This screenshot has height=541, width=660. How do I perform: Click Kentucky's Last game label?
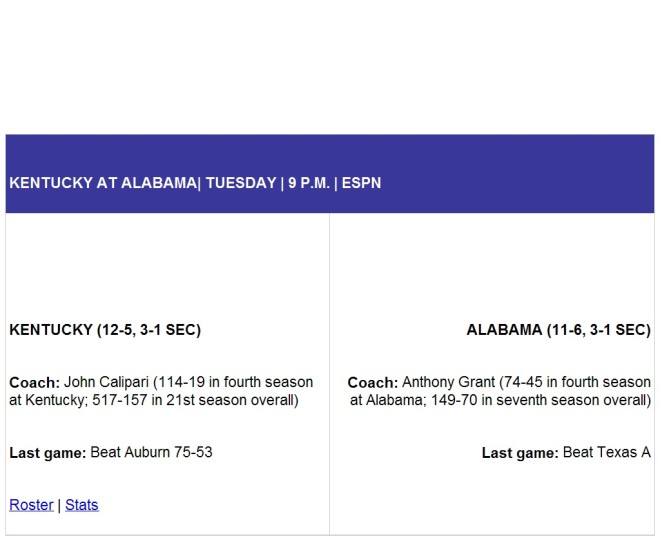coord(48,453)
